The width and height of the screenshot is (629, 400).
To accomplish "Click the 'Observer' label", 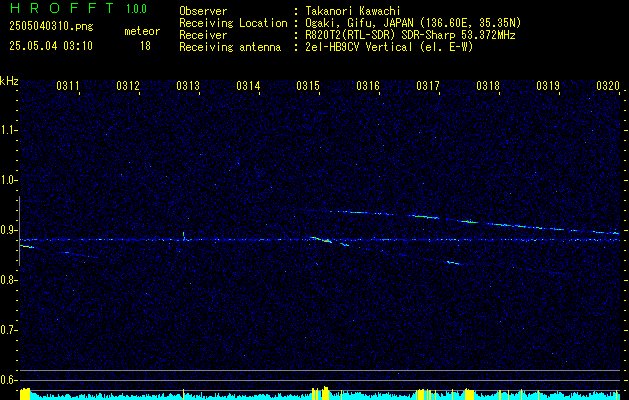I will [x=203, y=11].
